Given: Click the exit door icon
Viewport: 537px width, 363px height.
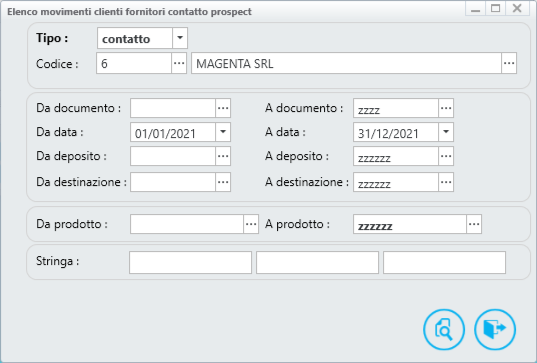Looking at the screenshot, I should point(495,329).
